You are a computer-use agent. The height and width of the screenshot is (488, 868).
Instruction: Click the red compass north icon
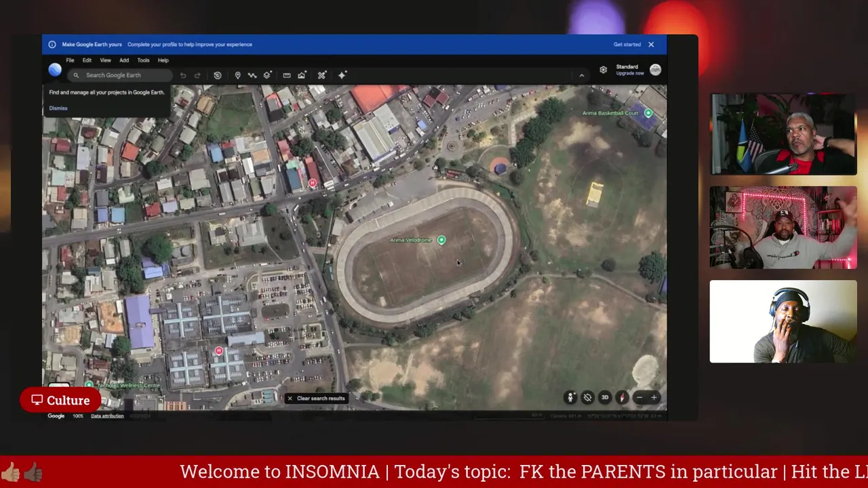(x=622, y=398)
